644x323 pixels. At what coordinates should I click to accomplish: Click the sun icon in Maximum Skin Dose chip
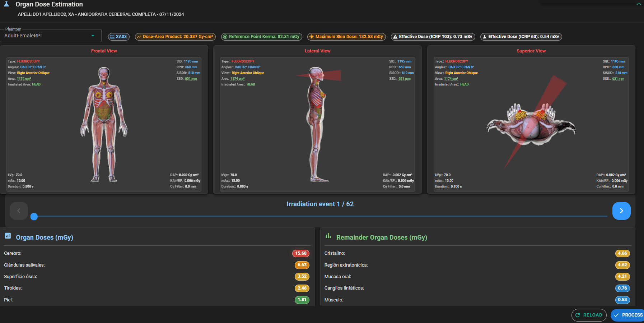point(312,37)
